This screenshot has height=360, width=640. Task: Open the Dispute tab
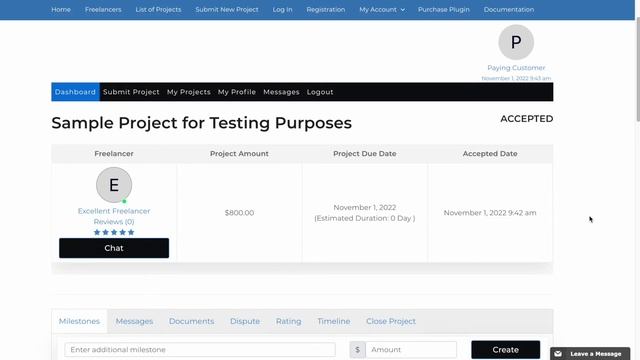pos(245,321)
